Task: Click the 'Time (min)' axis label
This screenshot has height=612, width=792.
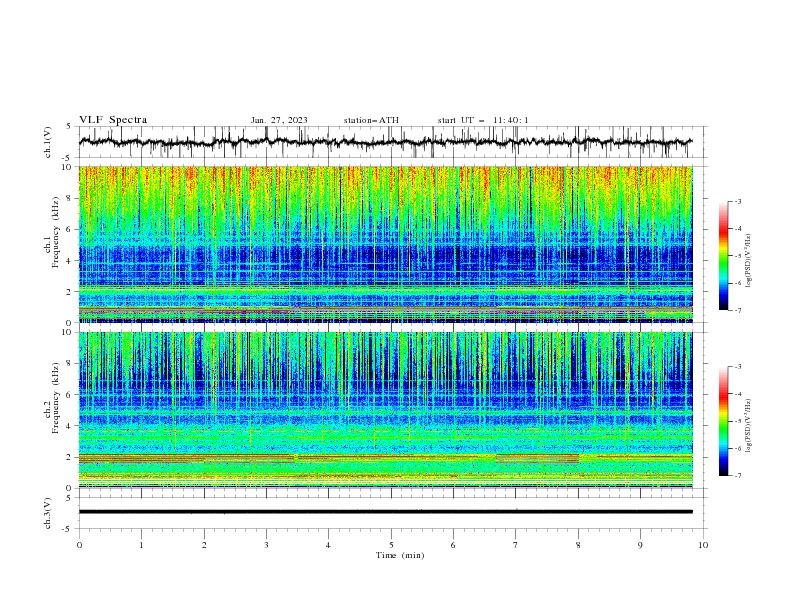Action: [400, 555]
